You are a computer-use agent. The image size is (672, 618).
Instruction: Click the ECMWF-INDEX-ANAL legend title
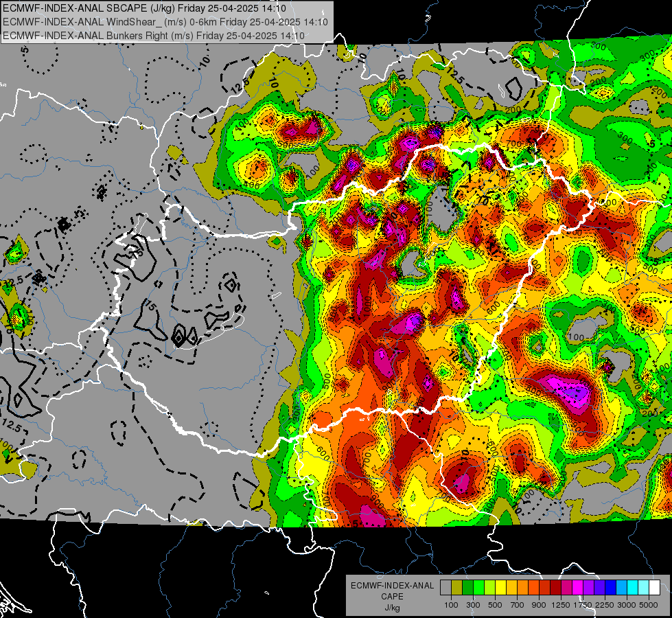392,586
